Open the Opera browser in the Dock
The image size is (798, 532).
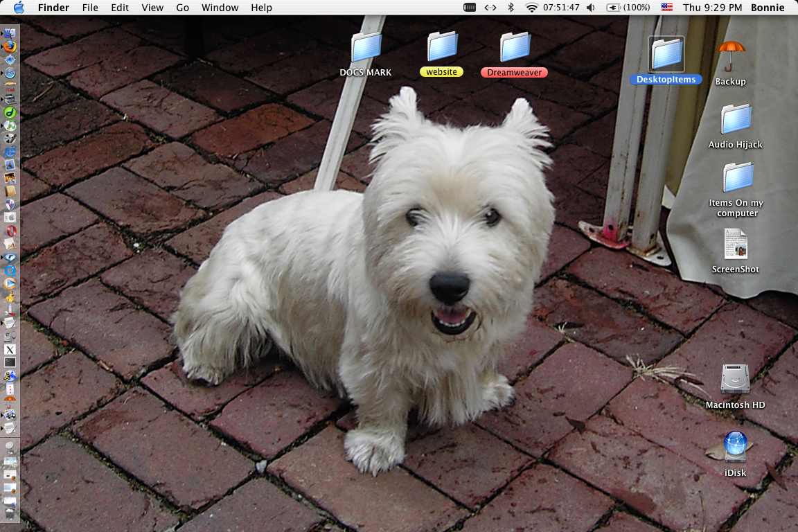10,230
